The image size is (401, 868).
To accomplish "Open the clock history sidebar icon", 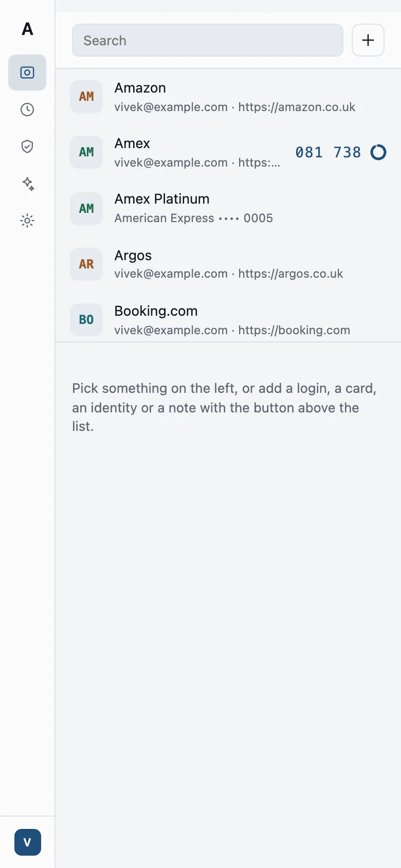I will 27,110.
